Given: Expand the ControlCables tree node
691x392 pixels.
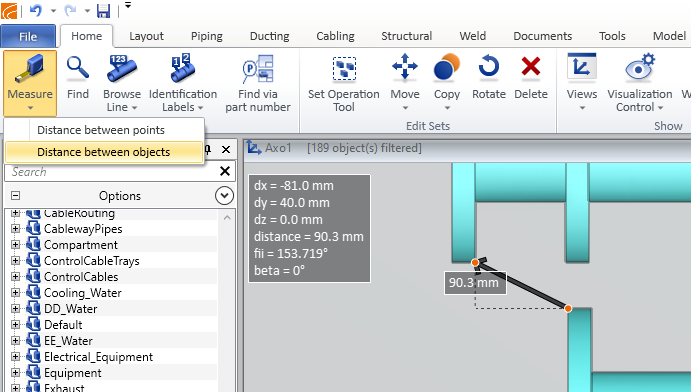Looking at the screenshot, I should [15, 277].
